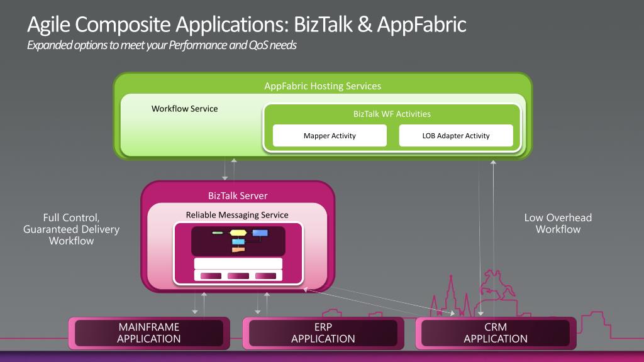Click the 'Low Overhead Workflow' text

coord(558,223)
